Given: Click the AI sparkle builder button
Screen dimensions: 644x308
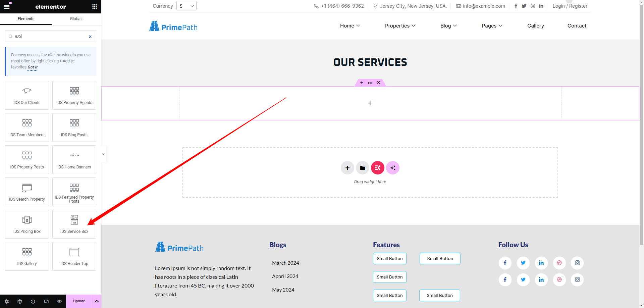Looking at the screenshot, I should click(393, 168).
